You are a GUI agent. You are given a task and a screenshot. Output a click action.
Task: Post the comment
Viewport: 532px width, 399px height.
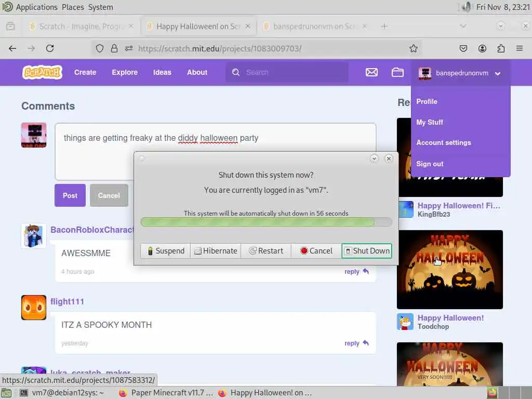click(70, 195)
